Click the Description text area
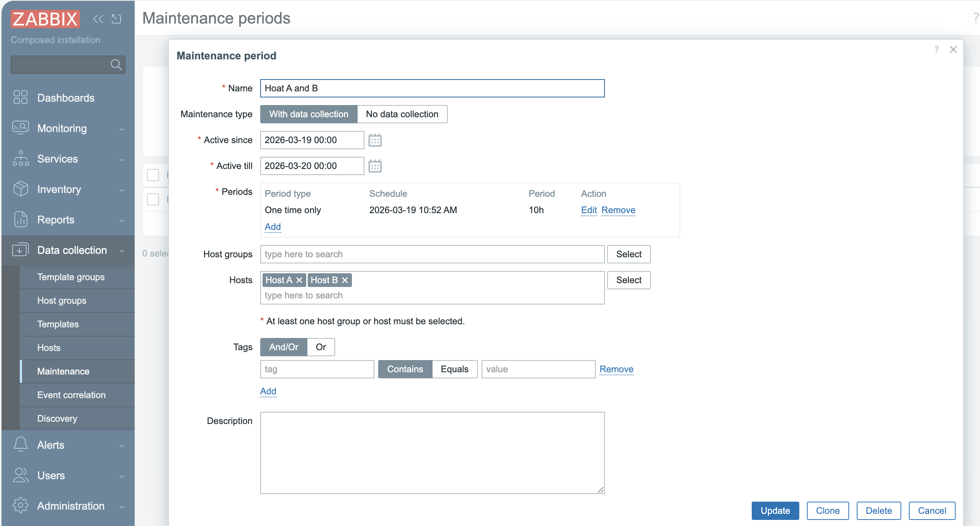This screenshot has height=526, width=980. click(432, 453)
